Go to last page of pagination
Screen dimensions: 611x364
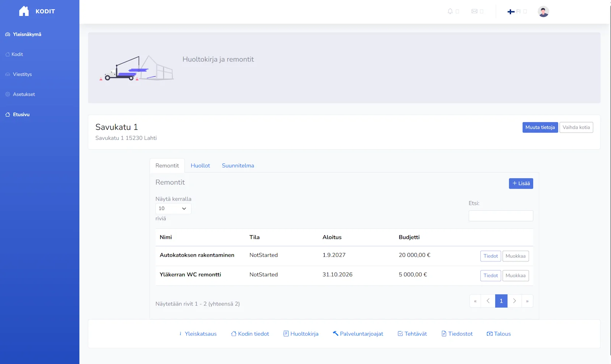point(527,301)
